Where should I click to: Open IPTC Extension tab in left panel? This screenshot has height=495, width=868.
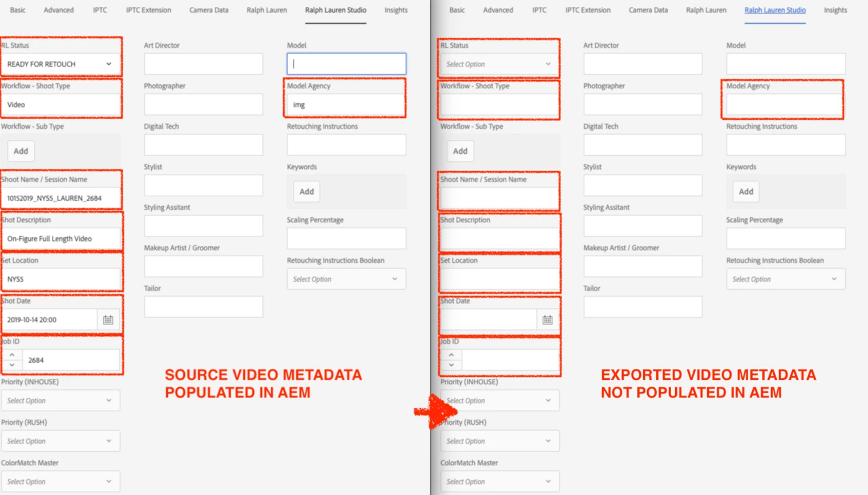148,10
